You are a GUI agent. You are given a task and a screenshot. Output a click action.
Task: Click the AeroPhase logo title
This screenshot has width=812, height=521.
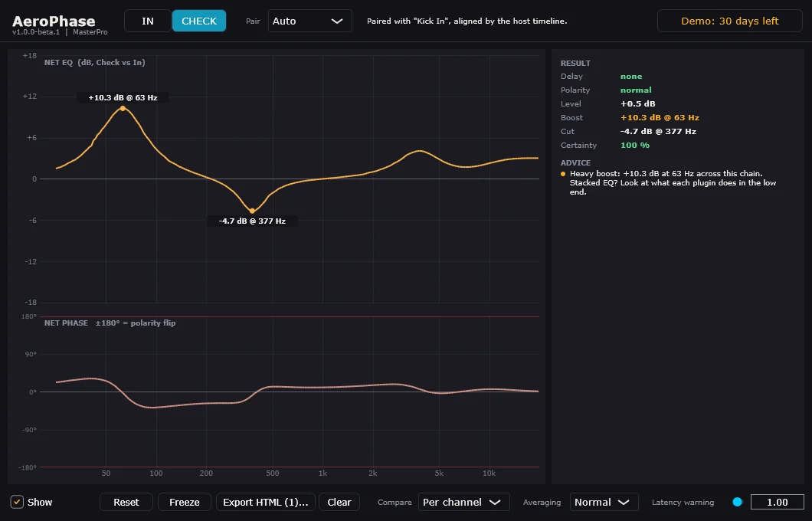54,21
